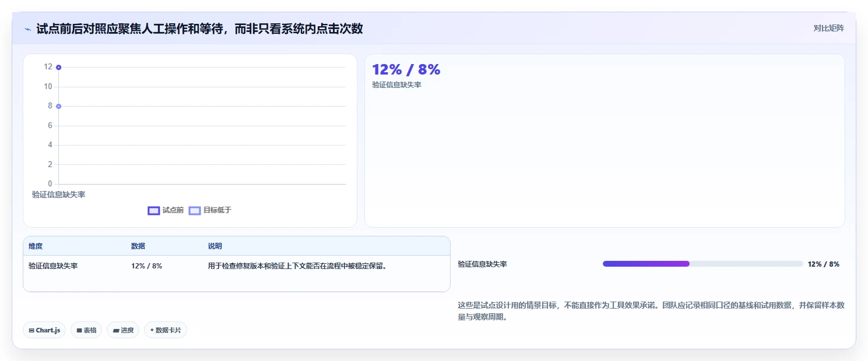Click the Chart.js tag chip

(x=44, y=330)
